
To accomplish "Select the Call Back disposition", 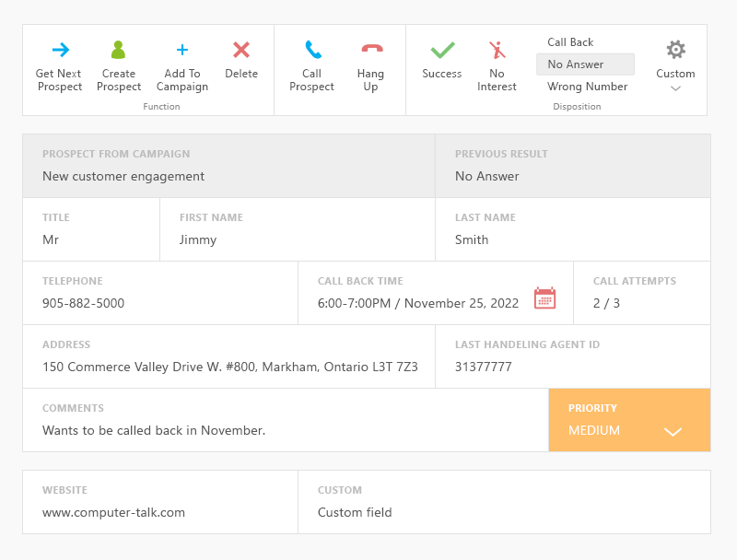I will [570, 42].
